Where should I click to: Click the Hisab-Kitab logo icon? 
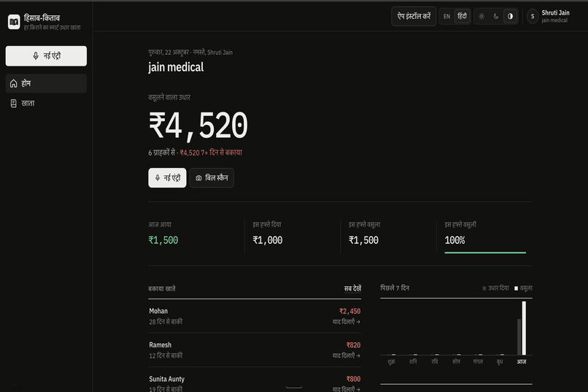pyautogui.click(x=14, y=22)
